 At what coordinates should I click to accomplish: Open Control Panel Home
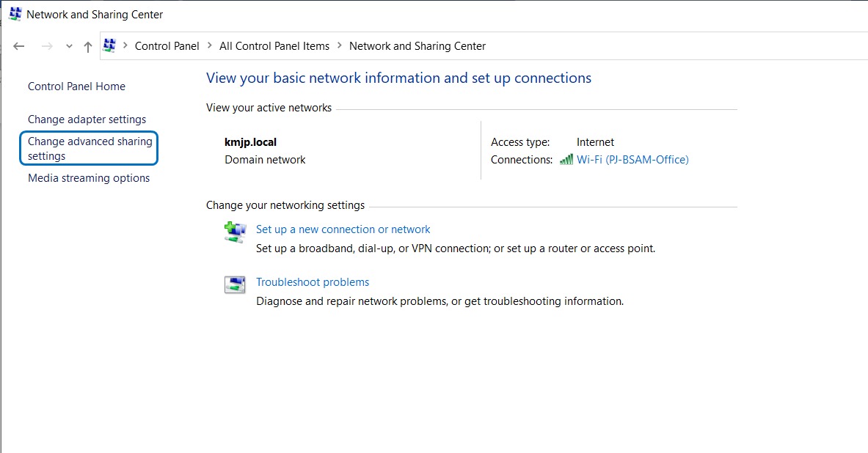click(76, 86)
